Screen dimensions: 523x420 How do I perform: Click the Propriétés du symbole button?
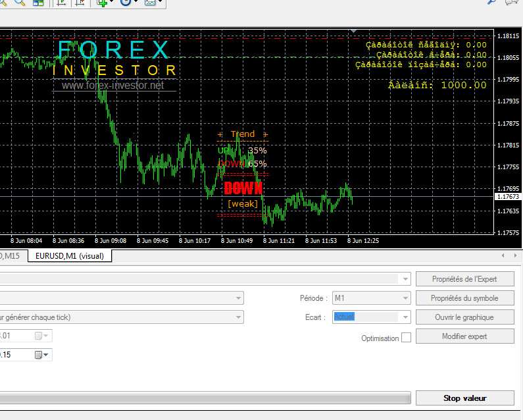click(464, 298)
